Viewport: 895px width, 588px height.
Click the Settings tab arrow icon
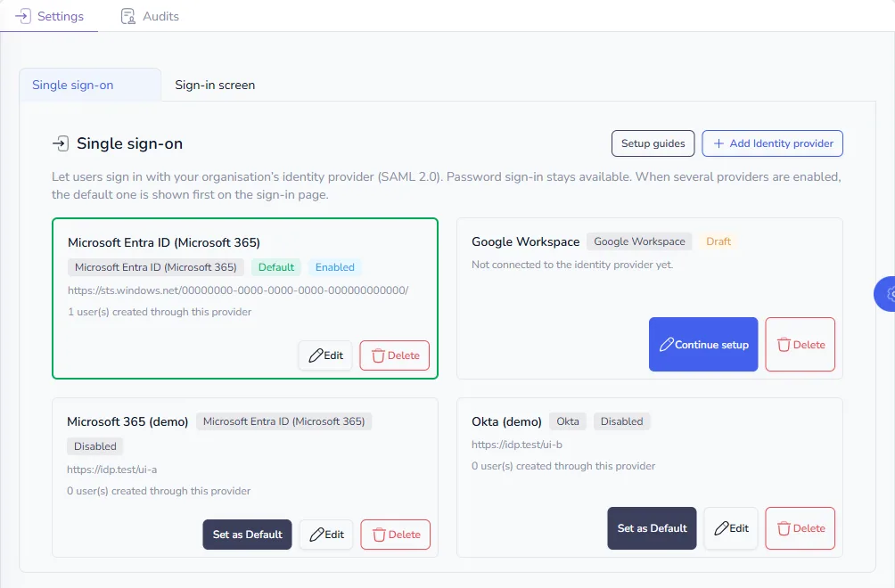[x=23, y=16]
